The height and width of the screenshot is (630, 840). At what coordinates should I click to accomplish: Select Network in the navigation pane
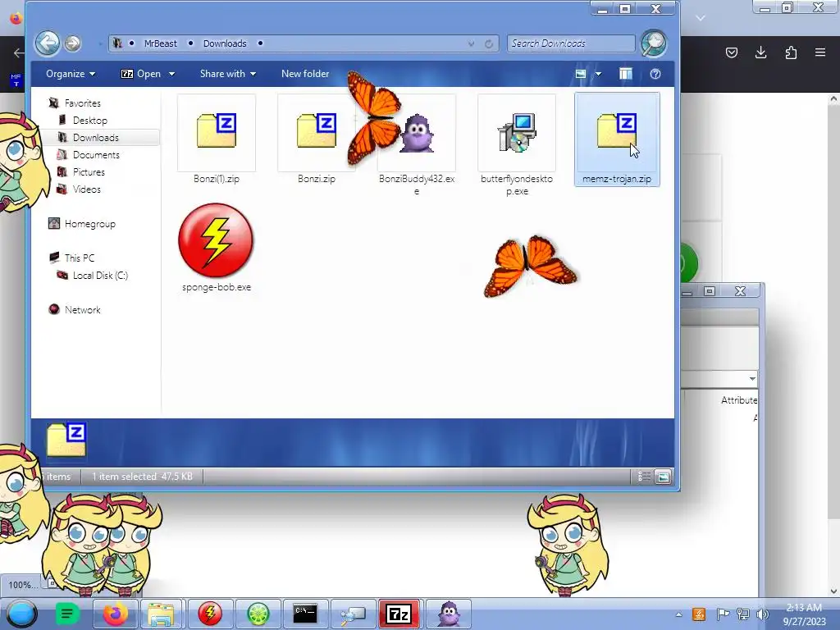pyautogui.click(x=82, y=309)
